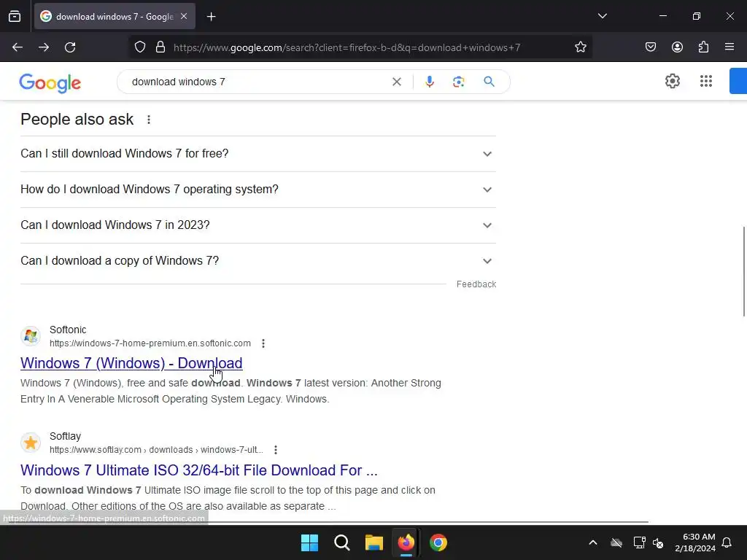
Task: Open People also ask options menu
Action: (149, 120)
